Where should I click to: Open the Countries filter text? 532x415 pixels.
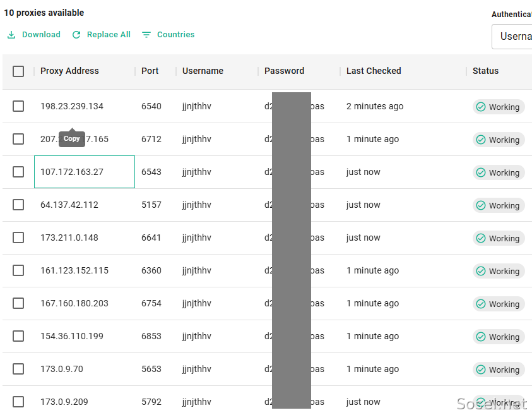pyautogui.click(x=175, y=35)
